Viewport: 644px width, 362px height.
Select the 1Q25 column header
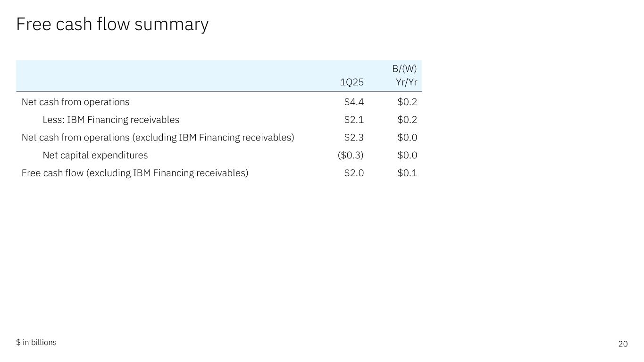coord(352,82)
